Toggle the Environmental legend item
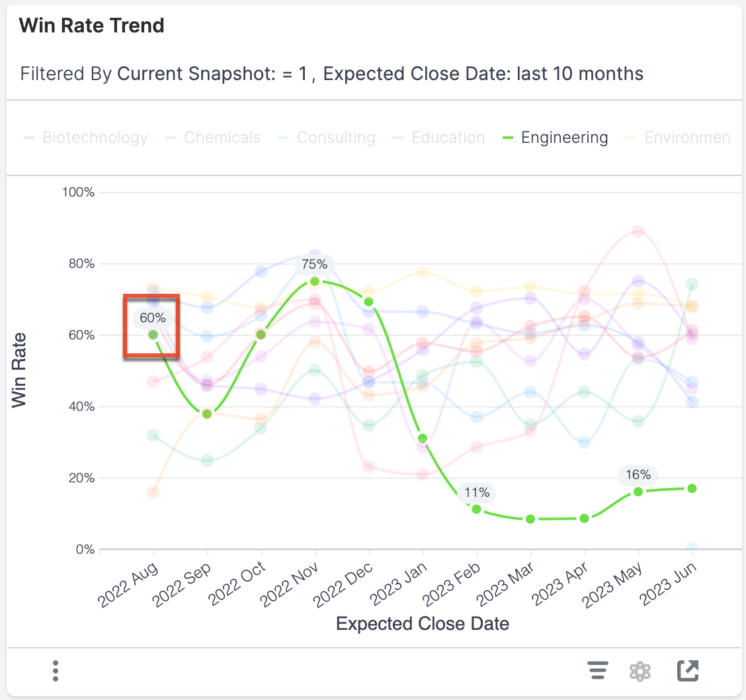The height and width of the screenshot is (700, 746). (687, 137)
